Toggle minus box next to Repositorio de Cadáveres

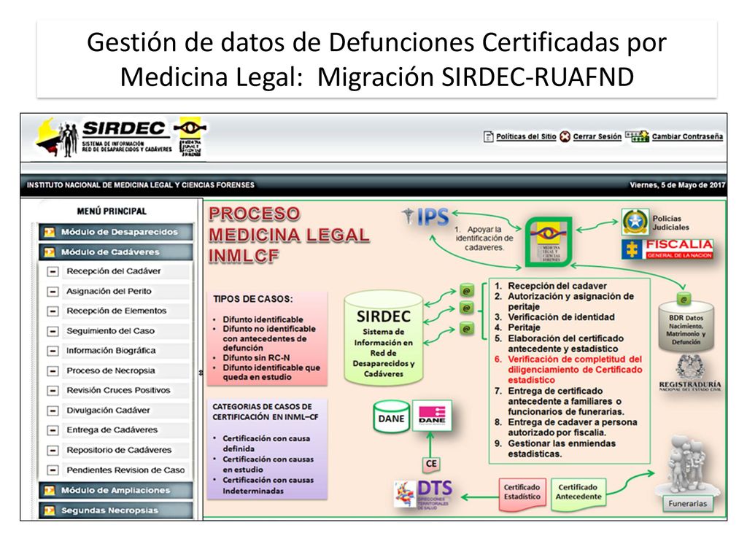[53, 451]
